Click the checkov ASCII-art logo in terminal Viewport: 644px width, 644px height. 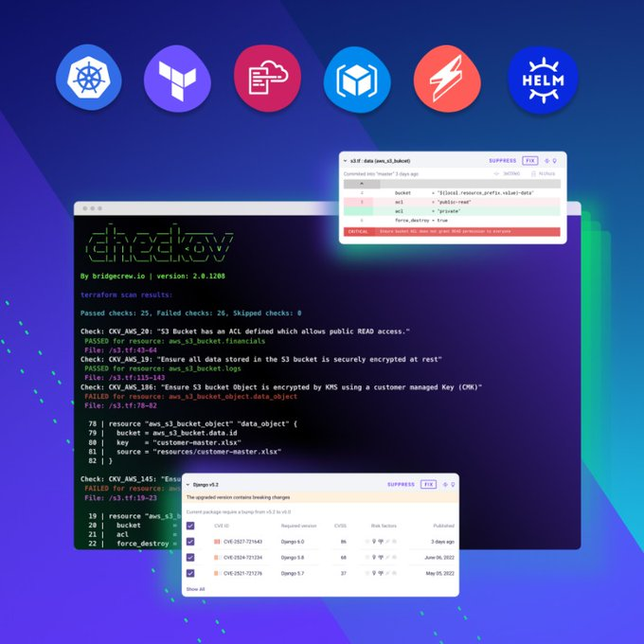[159, 243]
